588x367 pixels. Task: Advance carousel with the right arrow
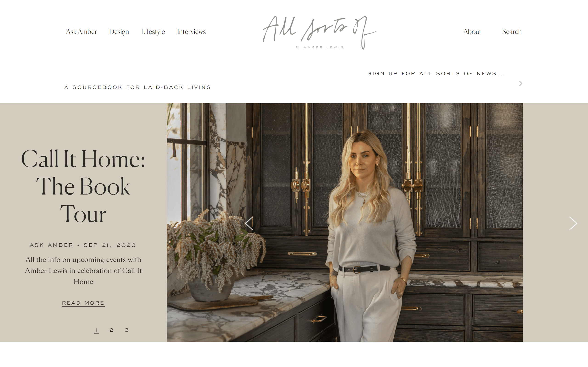pyautogui.click(x=573, y=223)
